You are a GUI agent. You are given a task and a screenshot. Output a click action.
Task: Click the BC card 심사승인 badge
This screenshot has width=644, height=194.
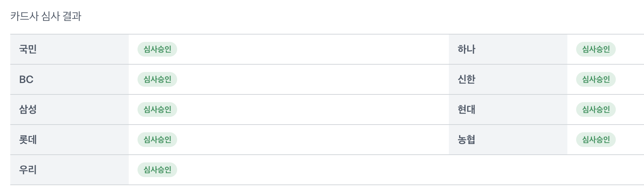[157, 79]
